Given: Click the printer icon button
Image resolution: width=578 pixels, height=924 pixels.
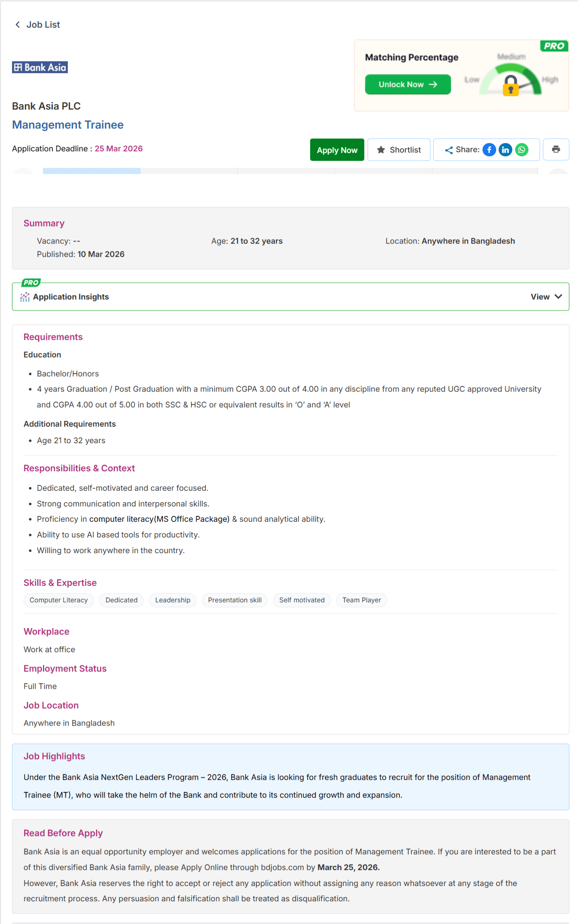Looking at the screenshot, I should 556,150.
